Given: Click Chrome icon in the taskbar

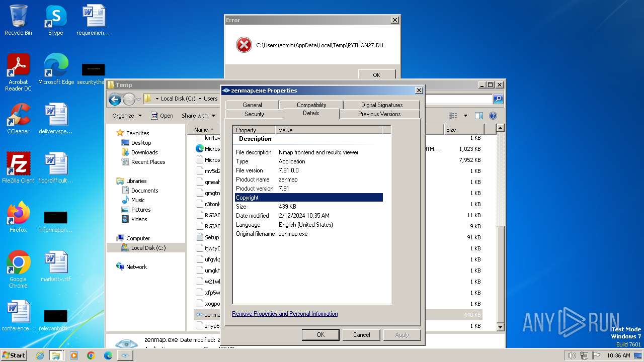Looking at the screenshot, I should pos(91,355).
